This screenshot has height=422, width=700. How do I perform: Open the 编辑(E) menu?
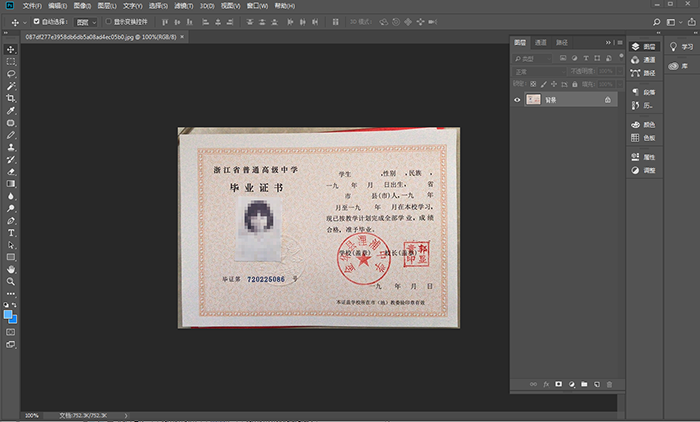(58, 6)
